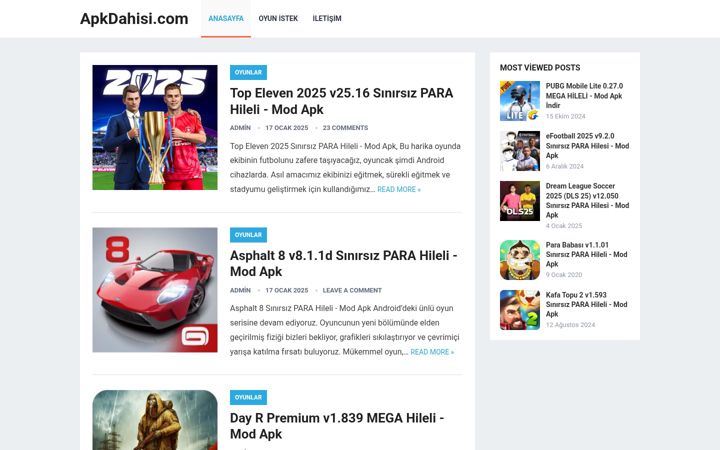This screenshot has height=450, width=720.
Task: Click the PUBG Mobile Lite app icon
Action: (x=520, y=101)
